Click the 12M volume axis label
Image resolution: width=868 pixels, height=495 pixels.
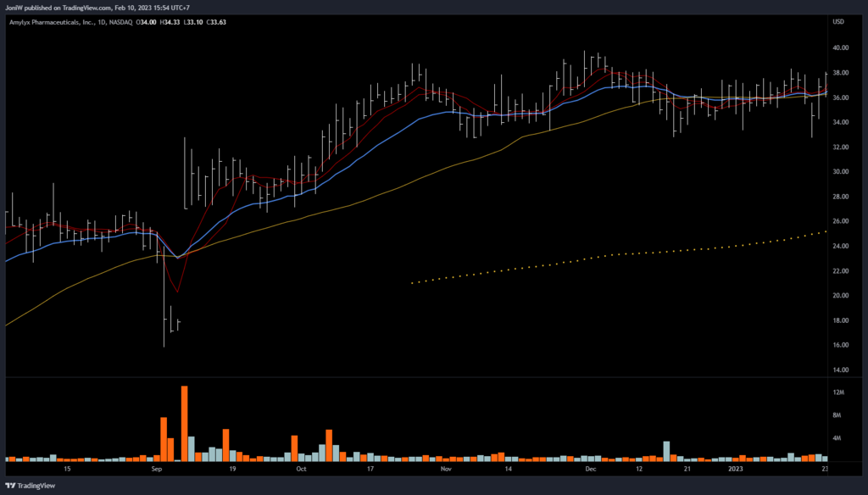(x=839, y=393)
